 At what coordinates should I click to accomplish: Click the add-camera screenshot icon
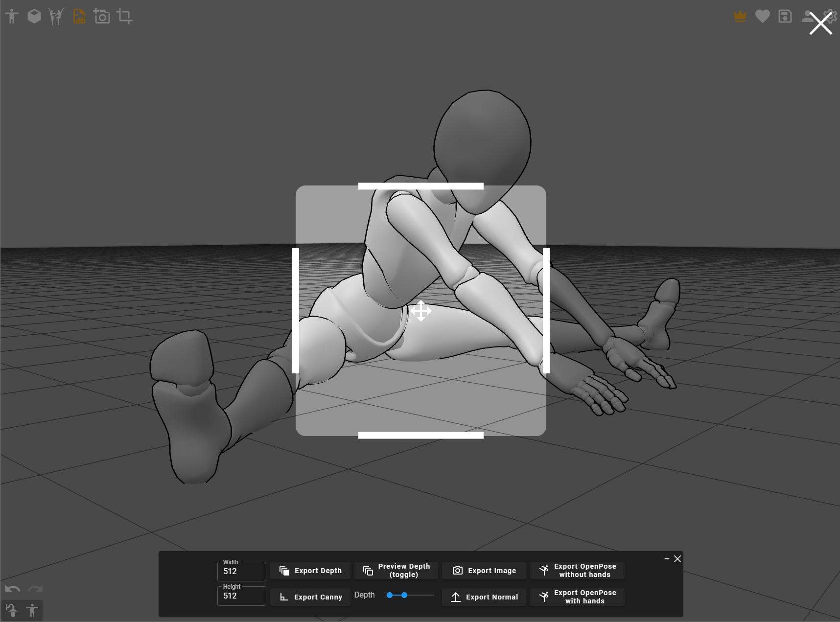(101, 17)
